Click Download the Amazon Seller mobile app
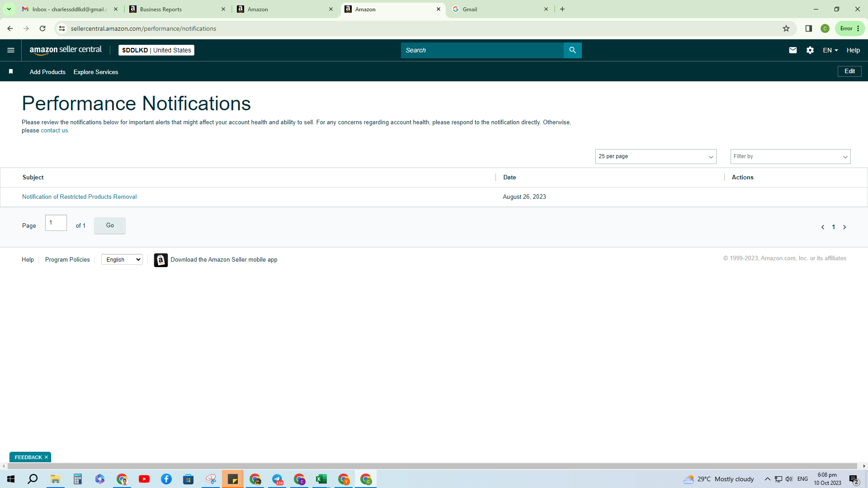 [x=224, y=260]
